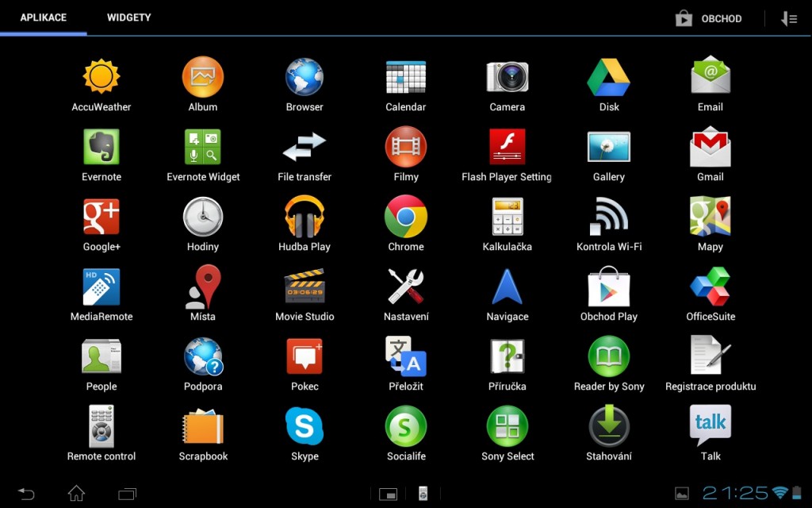This screenshot has width=812, height=508.
Task: Launch the Camera app
Action: (507, 77)
